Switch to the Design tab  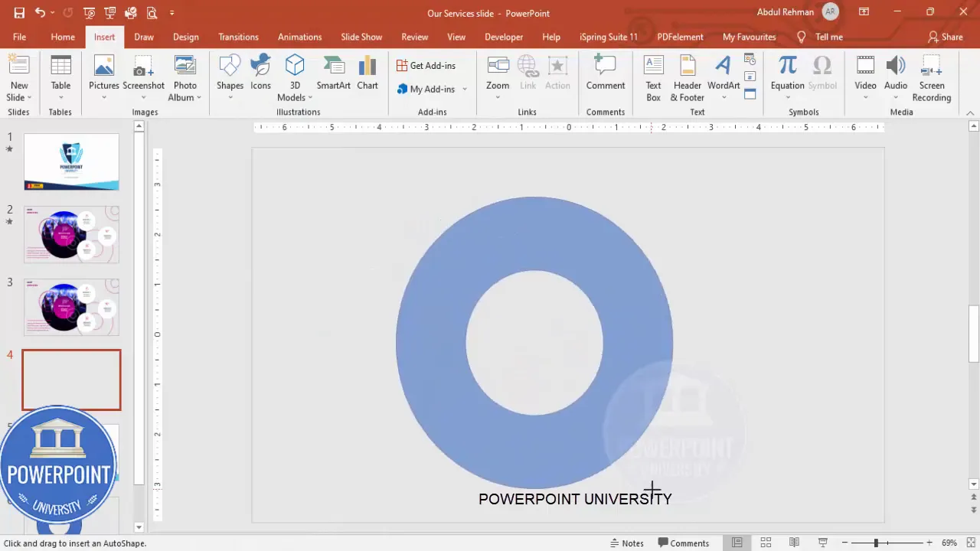tap(185, 37)
